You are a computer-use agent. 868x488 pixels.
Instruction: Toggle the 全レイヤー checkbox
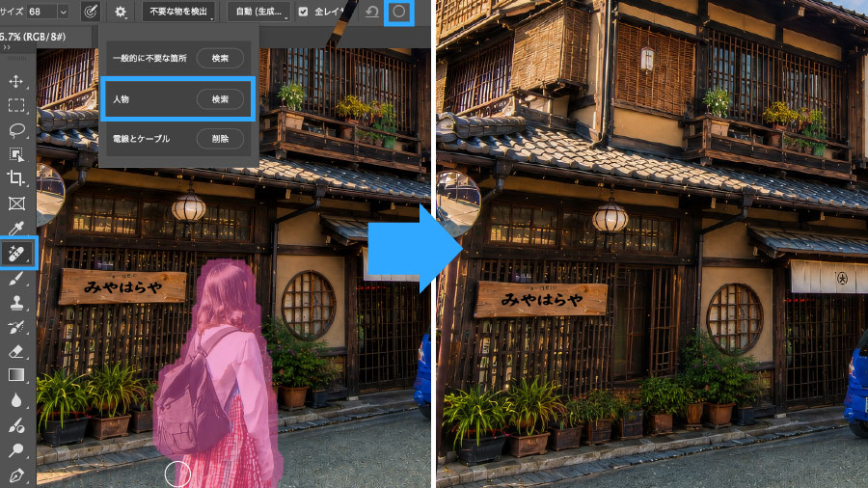[x=303, y=11]
